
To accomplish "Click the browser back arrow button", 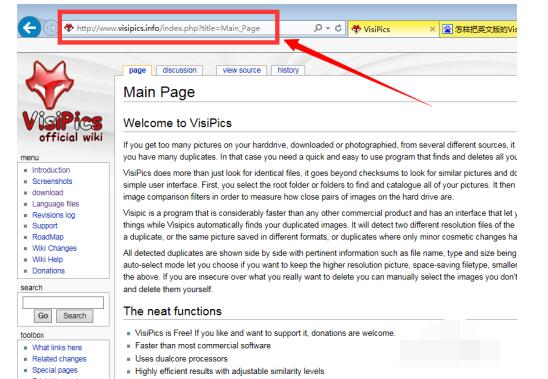I will point(29,27).
